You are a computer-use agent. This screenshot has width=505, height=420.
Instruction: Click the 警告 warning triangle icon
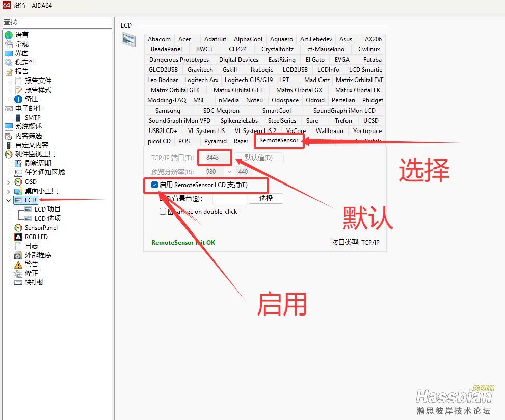pyautogui.click(x=18, y=265)
